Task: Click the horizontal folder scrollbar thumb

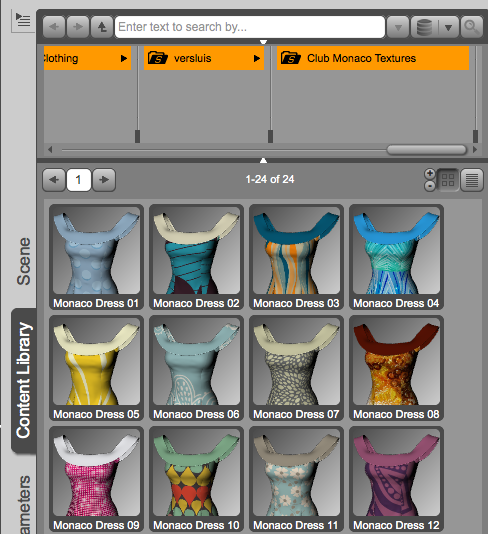Action: point(426,150)
